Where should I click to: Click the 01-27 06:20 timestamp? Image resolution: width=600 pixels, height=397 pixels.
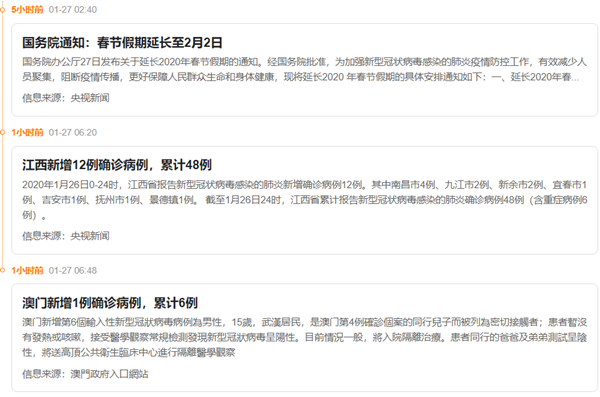click(73, 132)
